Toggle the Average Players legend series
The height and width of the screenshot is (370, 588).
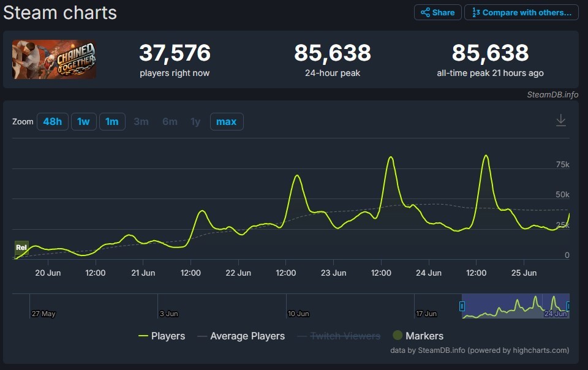click(x=241, y=336)
